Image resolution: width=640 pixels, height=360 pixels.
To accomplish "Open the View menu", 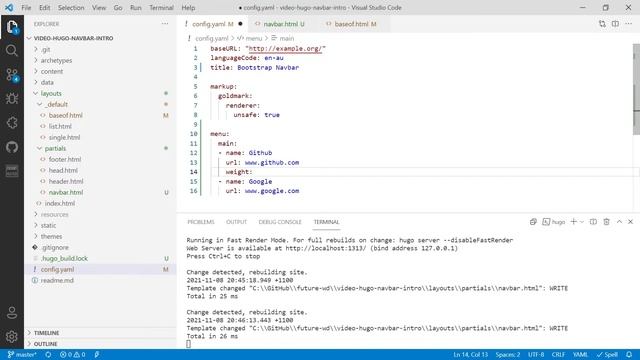I will (x=99, y=8).
